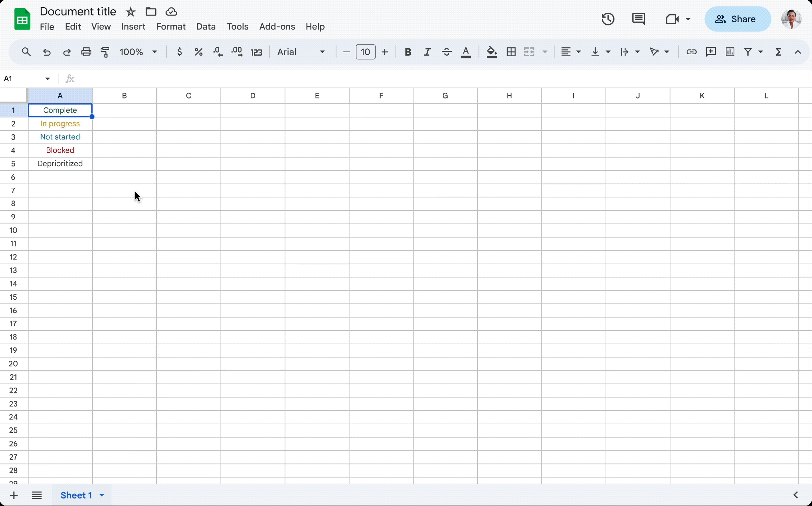
Task: Click the Share button
Action: (x=737, y=19)
